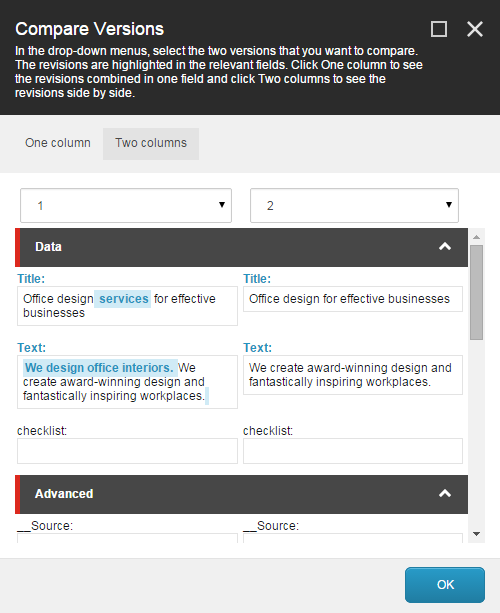Click the "Advanced" section header text
The image size is (500, 613).
click(x=64, y=494)
